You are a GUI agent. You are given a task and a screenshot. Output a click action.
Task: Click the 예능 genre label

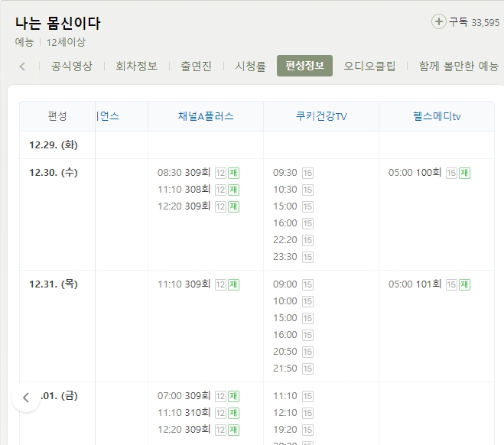coord(24,42)
